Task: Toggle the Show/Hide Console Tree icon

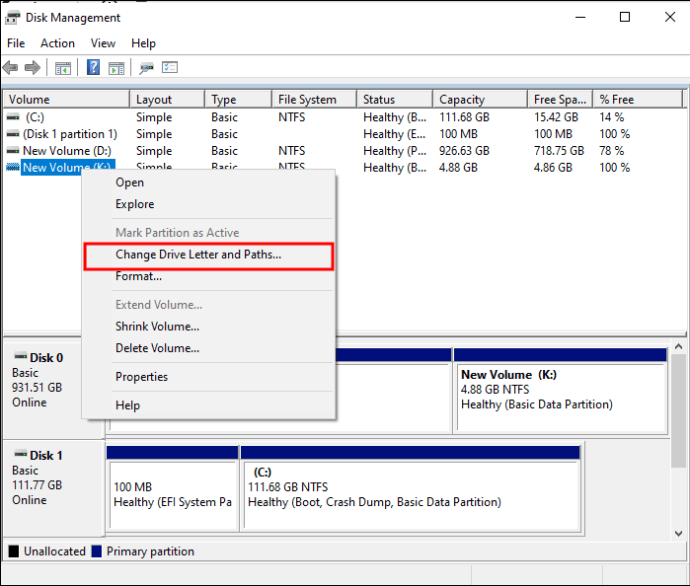Action: point(62,68)
